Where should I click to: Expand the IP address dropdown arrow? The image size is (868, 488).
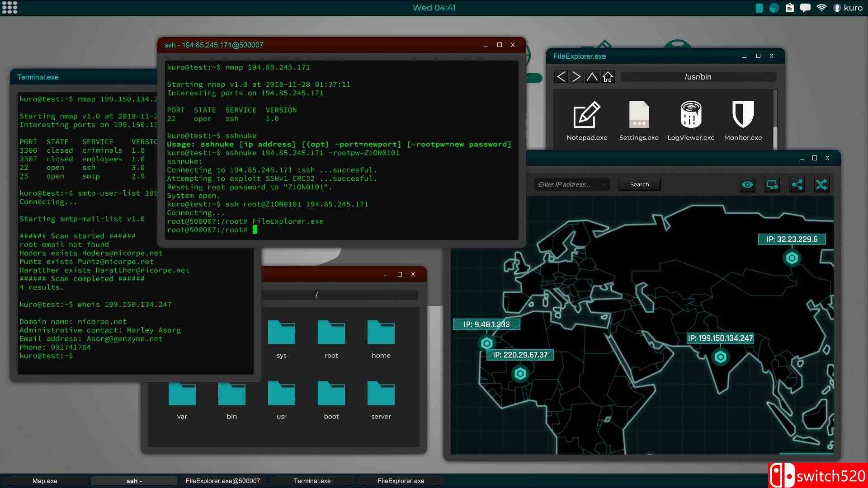click(x=604, y=184)
